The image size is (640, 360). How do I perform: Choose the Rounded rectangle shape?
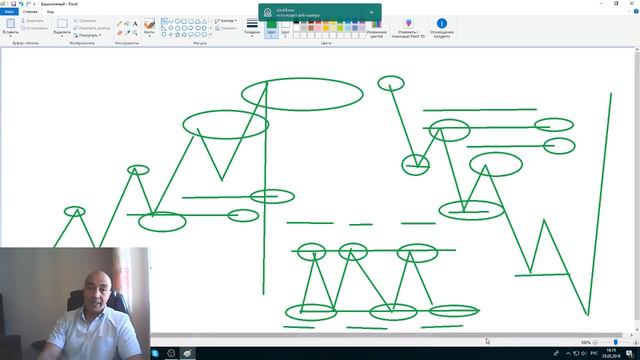[x=191, y=21]
